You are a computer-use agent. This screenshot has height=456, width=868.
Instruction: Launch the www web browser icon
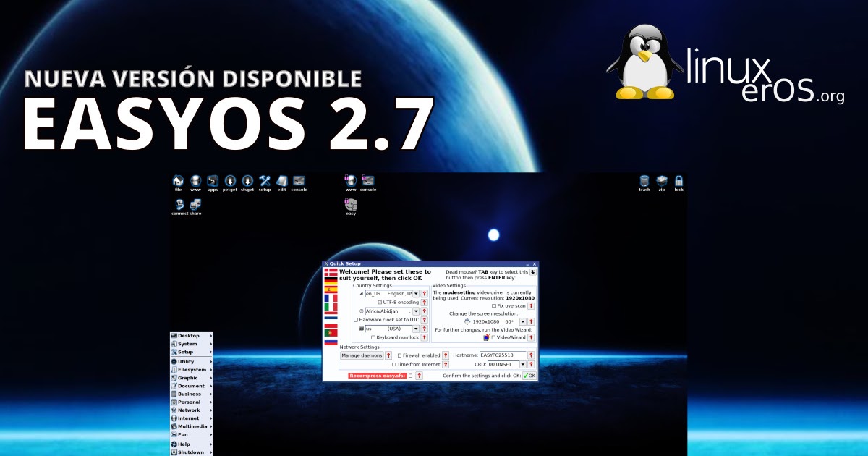195,181
